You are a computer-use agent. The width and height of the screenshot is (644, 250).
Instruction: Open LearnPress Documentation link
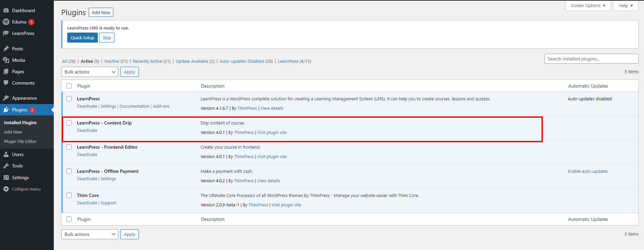(x=134, y=106)
